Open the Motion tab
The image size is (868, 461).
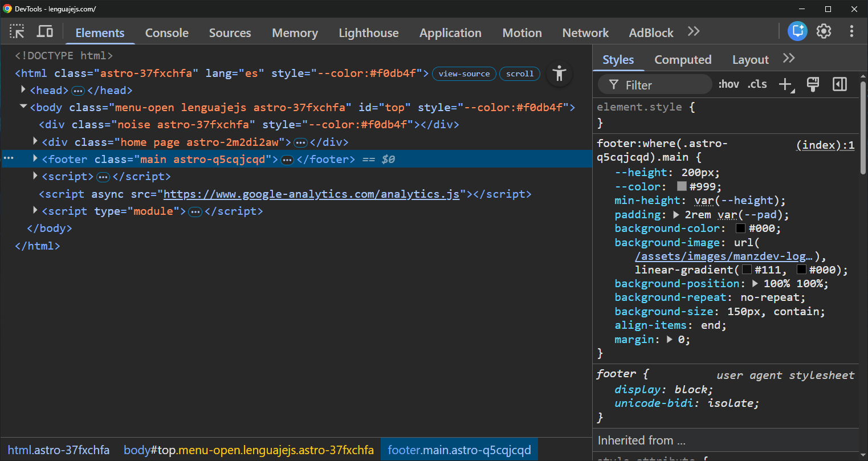[x=522, y=33]
